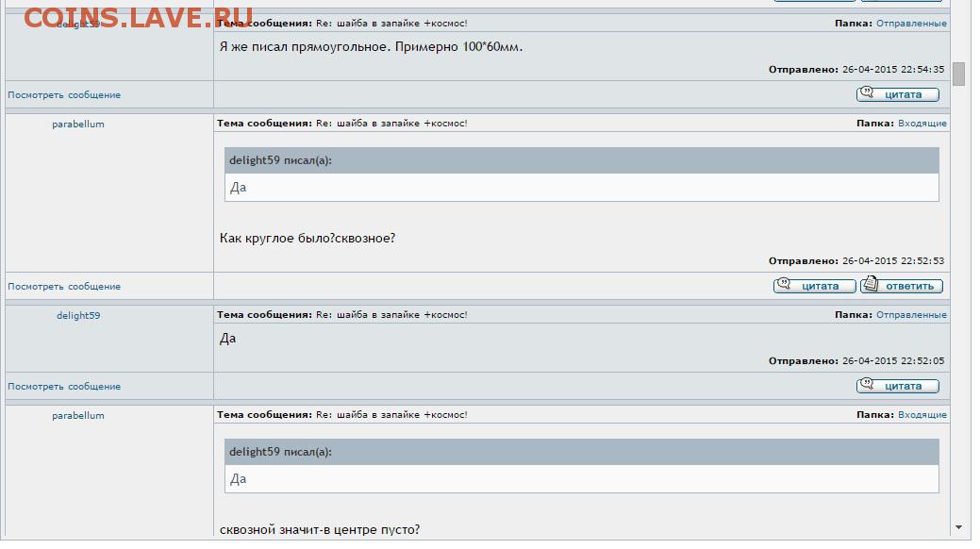Open the first parabellum username profile link

(x=78, y=124)
